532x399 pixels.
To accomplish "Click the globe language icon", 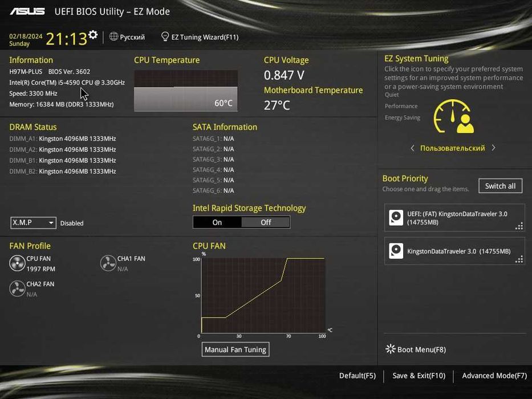I will (x=113, y=36).
